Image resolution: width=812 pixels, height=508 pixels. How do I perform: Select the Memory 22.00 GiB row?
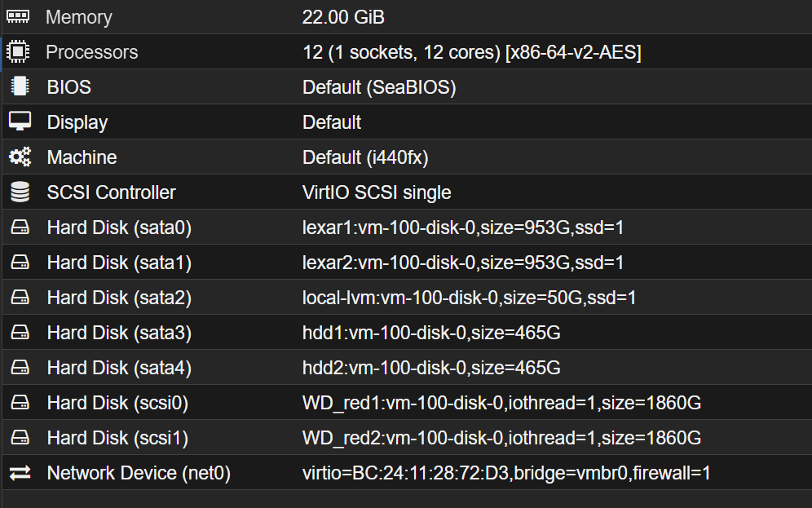pos(407,17)
